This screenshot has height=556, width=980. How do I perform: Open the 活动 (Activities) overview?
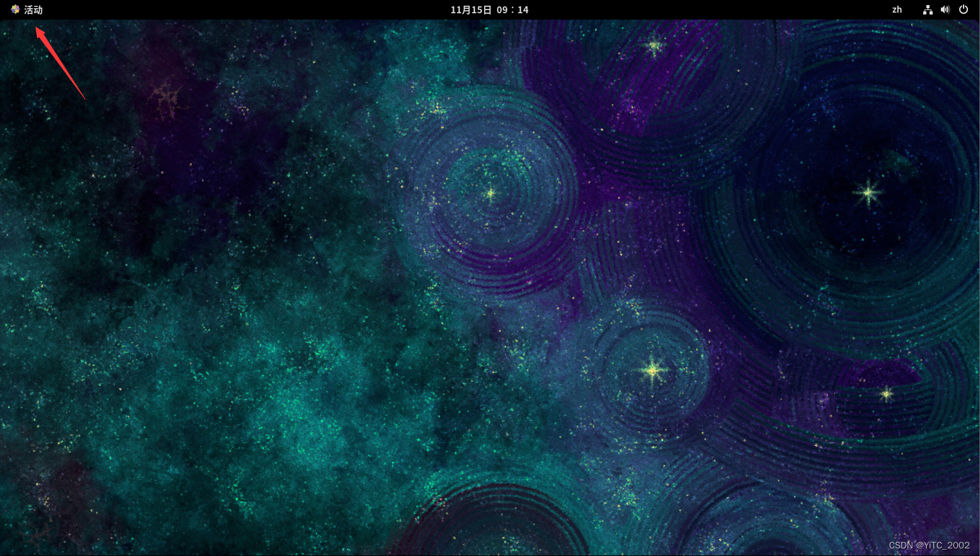coord(33,9)
